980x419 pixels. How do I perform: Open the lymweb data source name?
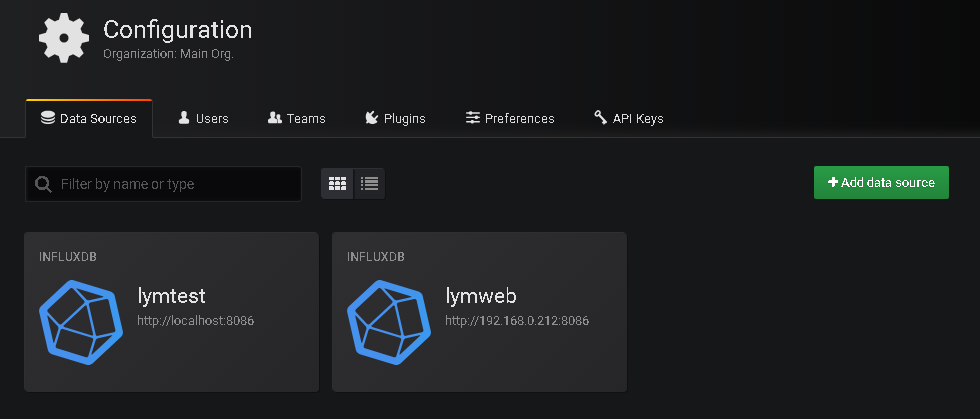[x=479, y=295]
